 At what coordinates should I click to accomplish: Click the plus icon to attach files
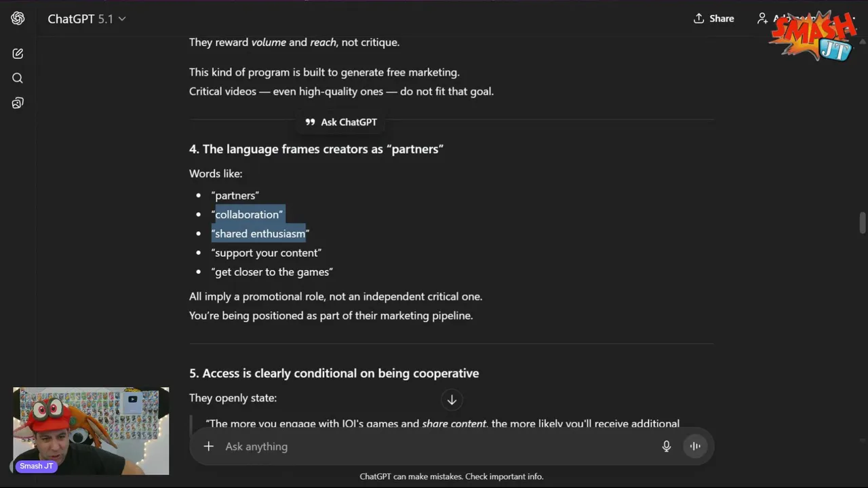(209, 446)
